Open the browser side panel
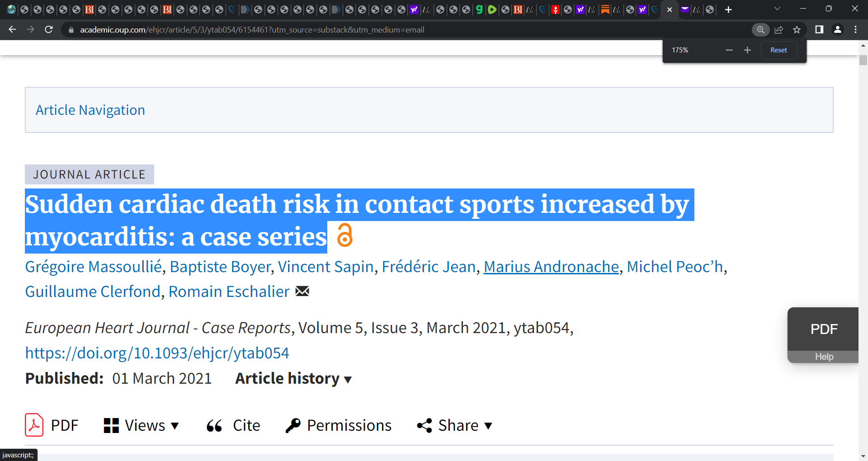The image size is (868, 461). click(x=819, y=29)
